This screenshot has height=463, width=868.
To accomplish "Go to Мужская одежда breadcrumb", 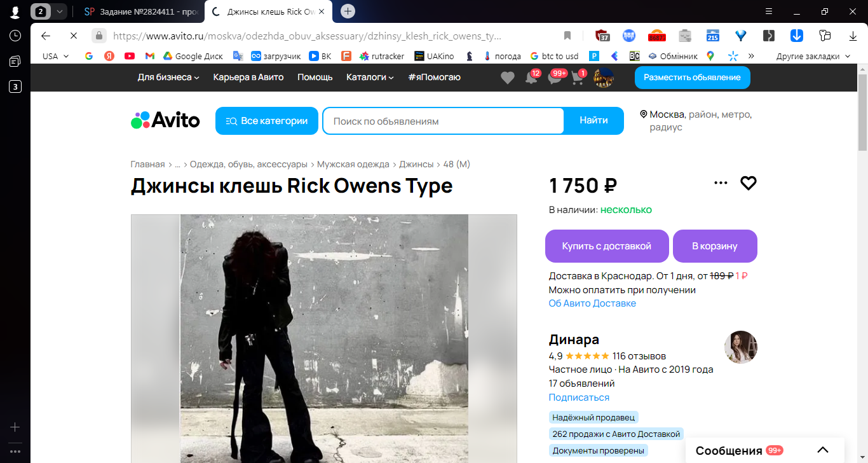I will point(353,164).
